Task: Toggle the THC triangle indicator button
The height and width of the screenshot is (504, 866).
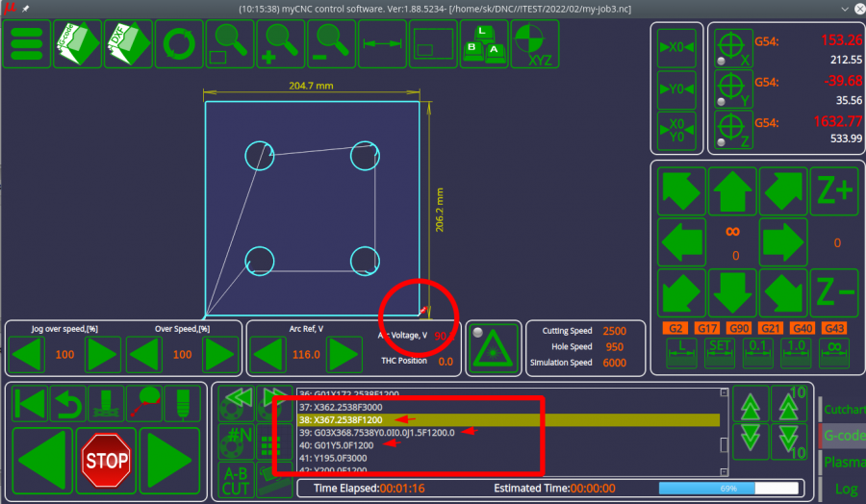Action: [493, 347]
